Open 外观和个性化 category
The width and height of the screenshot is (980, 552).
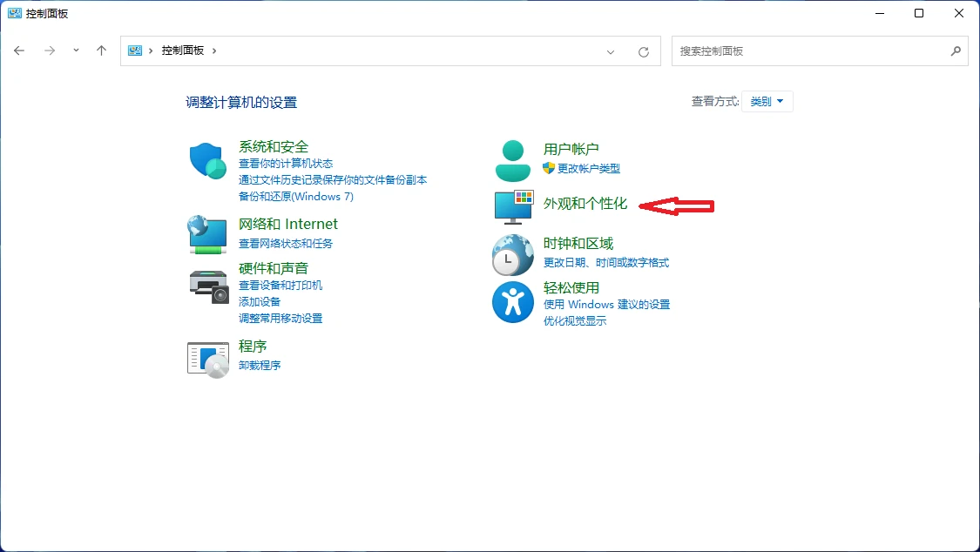tap(585, 204)
